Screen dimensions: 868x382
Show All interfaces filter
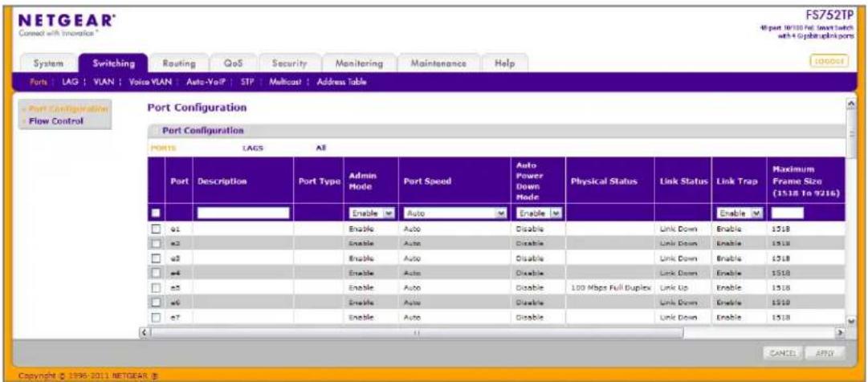(x=321, y=148)
